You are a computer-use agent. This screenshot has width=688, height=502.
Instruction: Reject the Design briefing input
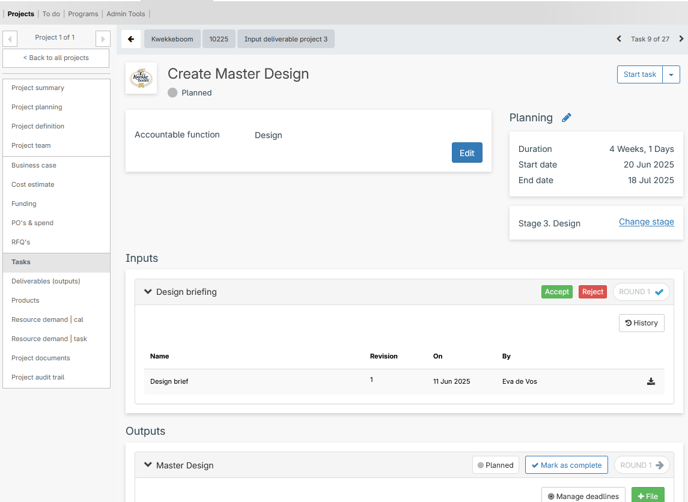coord(592,292)
